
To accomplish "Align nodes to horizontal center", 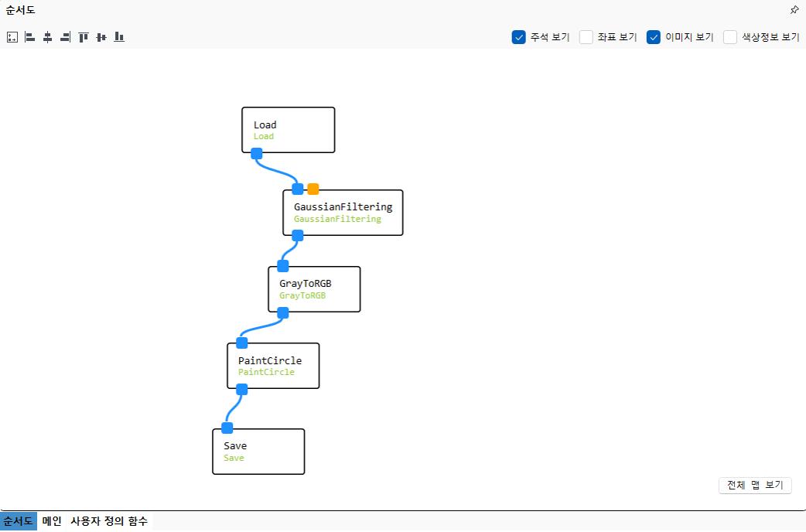I will pos(48,37).
